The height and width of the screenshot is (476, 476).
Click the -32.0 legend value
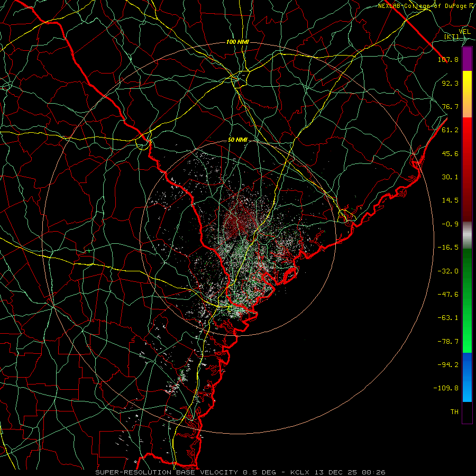click(448, 271)
